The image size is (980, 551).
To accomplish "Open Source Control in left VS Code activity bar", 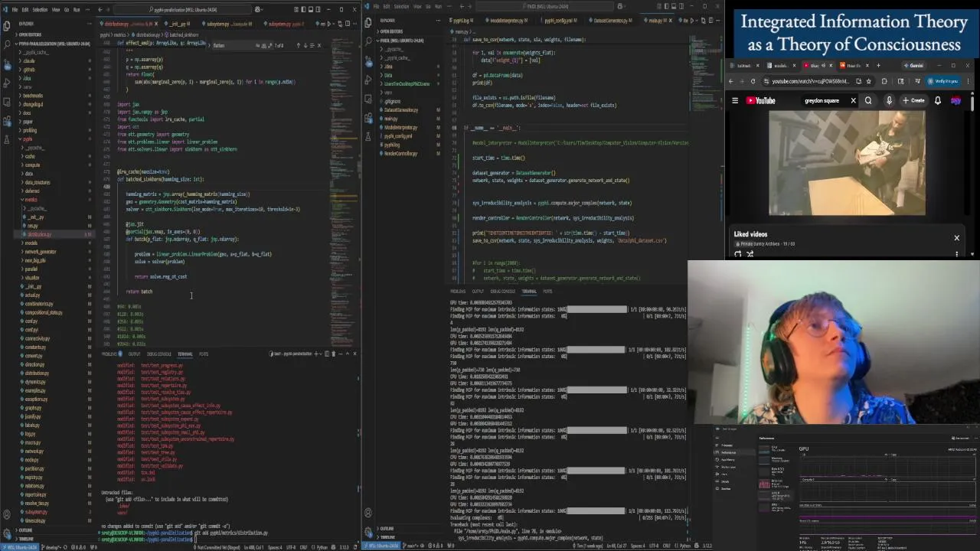I will [x=7, y=64].
